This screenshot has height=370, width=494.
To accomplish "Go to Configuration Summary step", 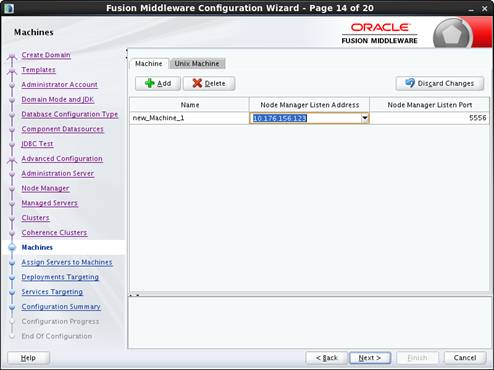I will pyautogui.click(x=61, y=307).
